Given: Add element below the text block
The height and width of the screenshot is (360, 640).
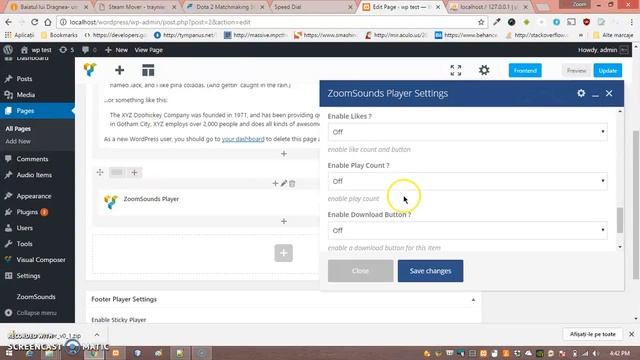Looking at the screenshot, I should click(x=284, y=154).
